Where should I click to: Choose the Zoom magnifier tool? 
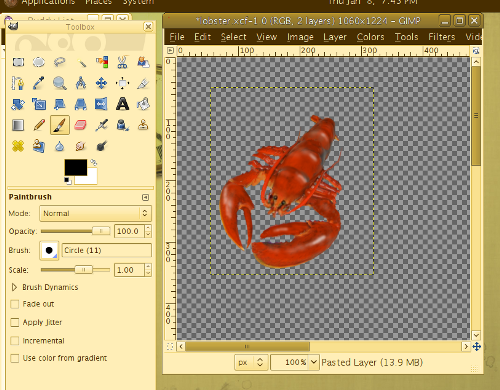pyautogui.click(x=60, y=83)
